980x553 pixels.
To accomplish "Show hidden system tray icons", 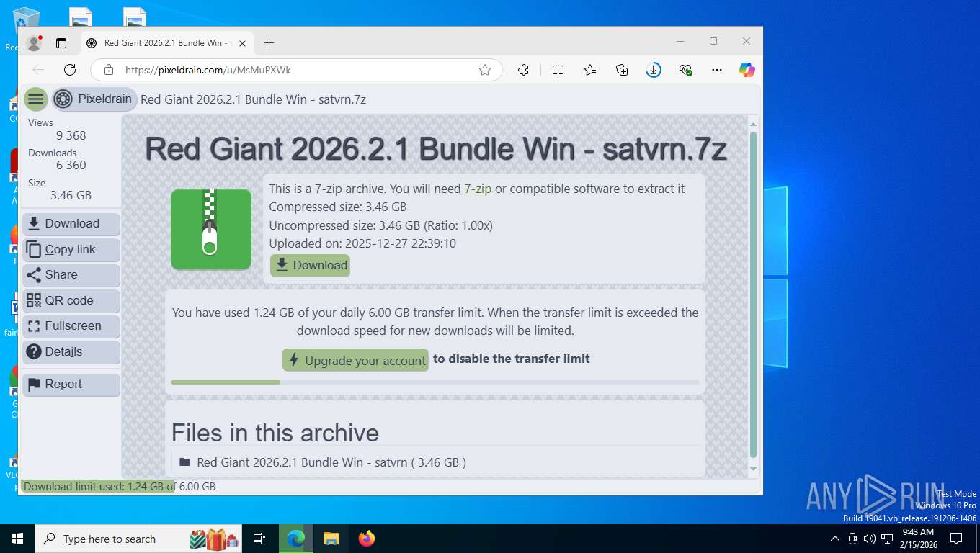I will pyautogui.click(x=835, y=539).
